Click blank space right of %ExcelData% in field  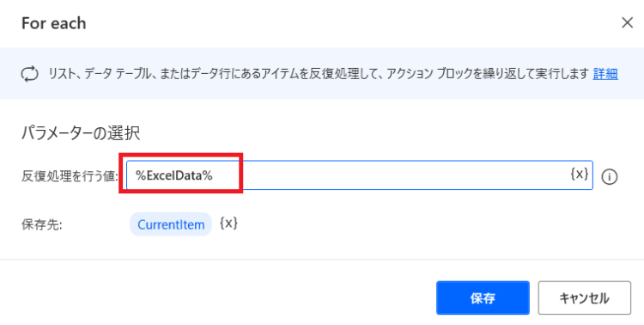390,175
